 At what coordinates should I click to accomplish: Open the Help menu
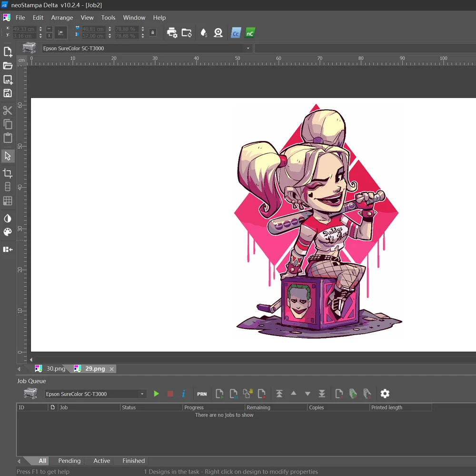(x=159, y=18)
